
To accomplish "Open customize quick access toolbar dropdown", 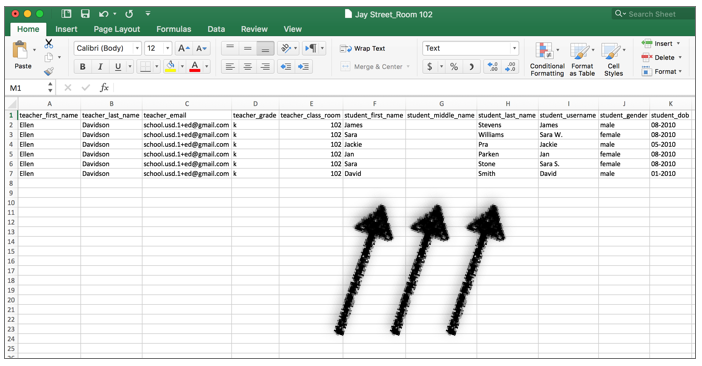I will tap(148, 14).
